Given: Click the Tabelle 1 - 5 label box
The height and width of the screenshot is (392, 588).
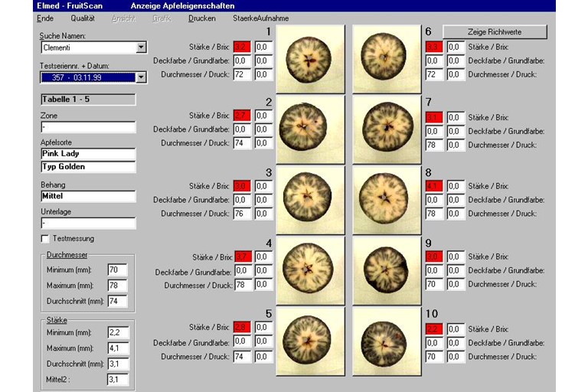Looking at the screenshot, I should coord(88,100).
